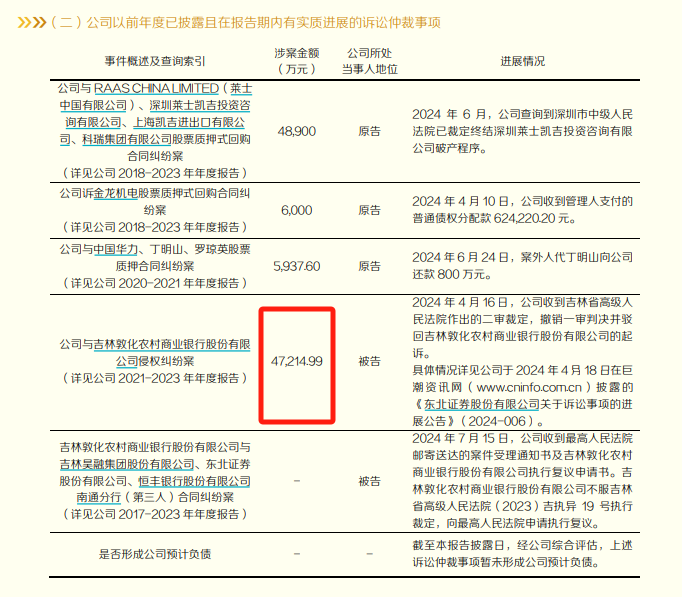Click the （详见公司 2021-2023 年年度报告）reference
Viewport: 682px width, 597px height.
[154, 378]
